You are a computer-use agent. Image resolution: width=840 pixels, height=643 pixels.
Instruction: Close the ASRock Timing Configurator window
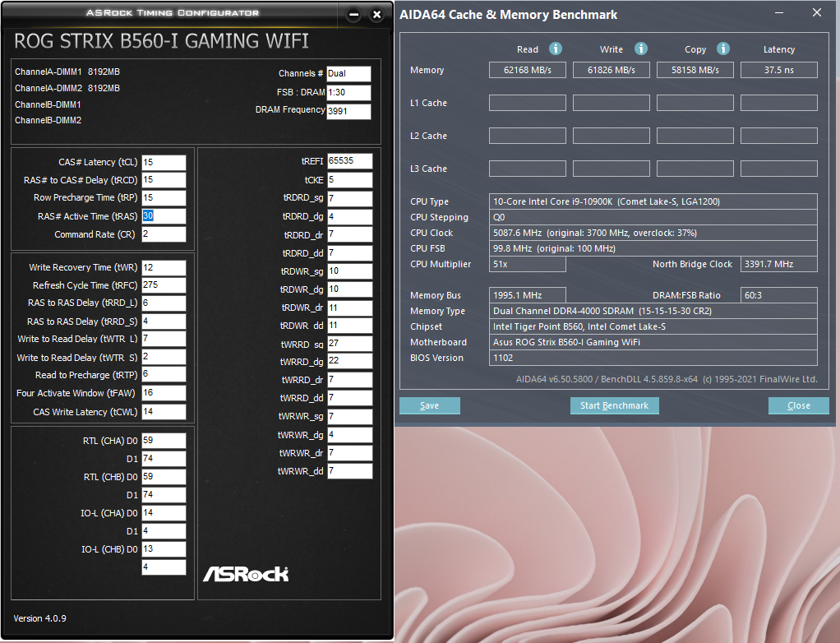click(376, 15)
